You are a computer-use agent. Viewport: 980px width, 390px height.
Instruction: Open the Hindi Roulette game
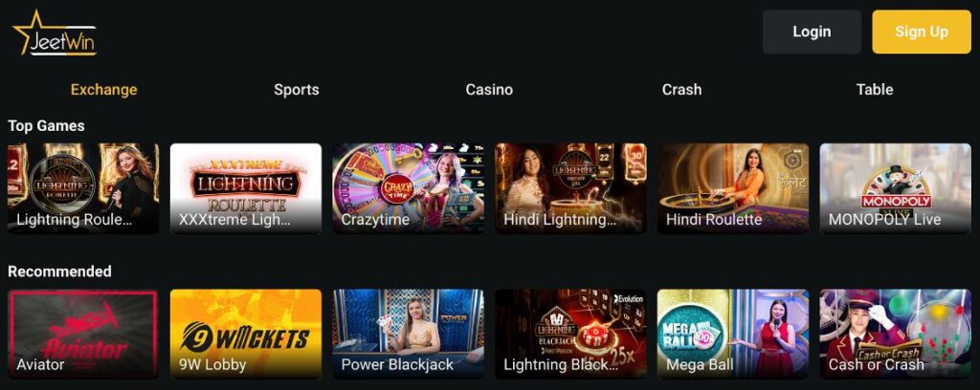tap(733, 188)
